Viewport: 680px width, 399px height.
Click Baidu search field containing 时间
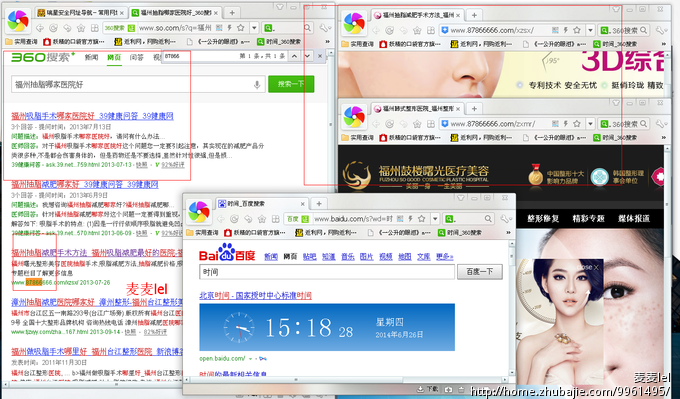click(x=327, y=272)
